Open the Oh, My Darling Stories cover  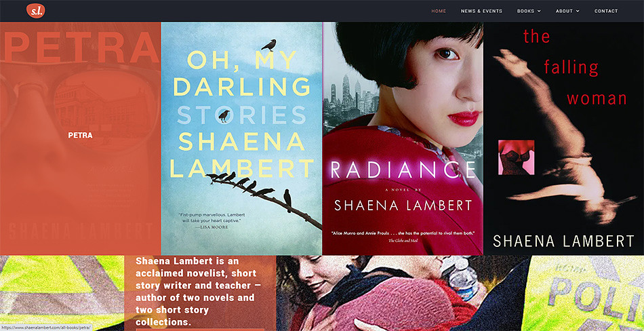point(241,138)
